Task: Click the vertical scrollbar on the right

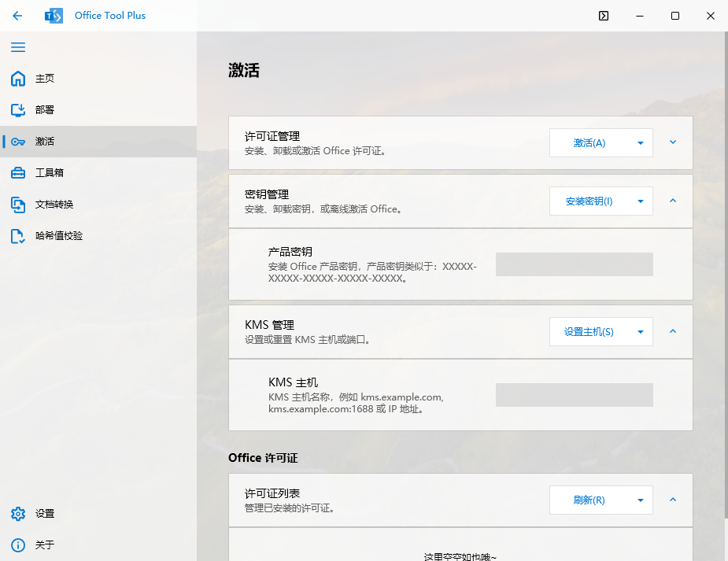Action: 726,274
